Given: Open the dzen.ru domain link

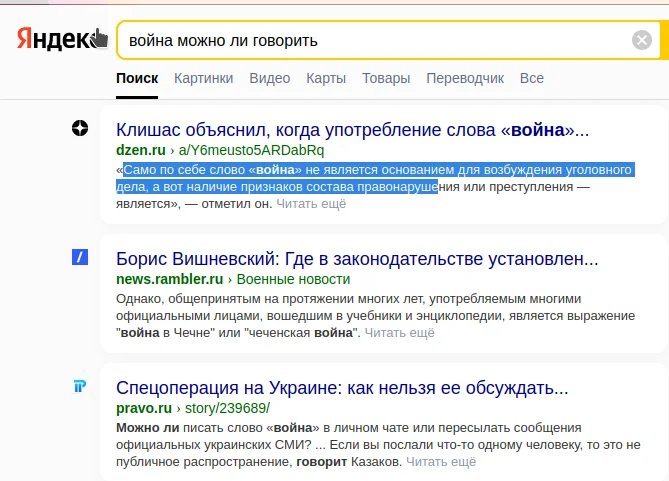Looking at the screenshot, I should (141, 150).
